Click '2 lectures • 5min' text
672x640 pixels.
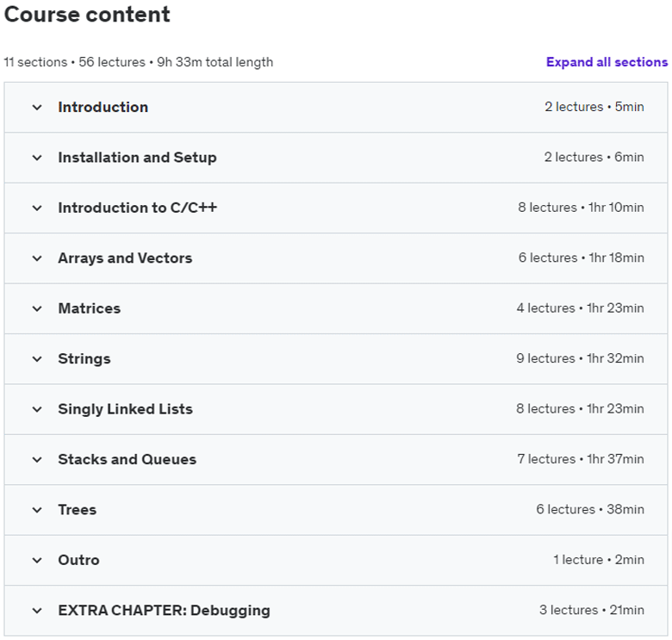click(x=594, y=107)
